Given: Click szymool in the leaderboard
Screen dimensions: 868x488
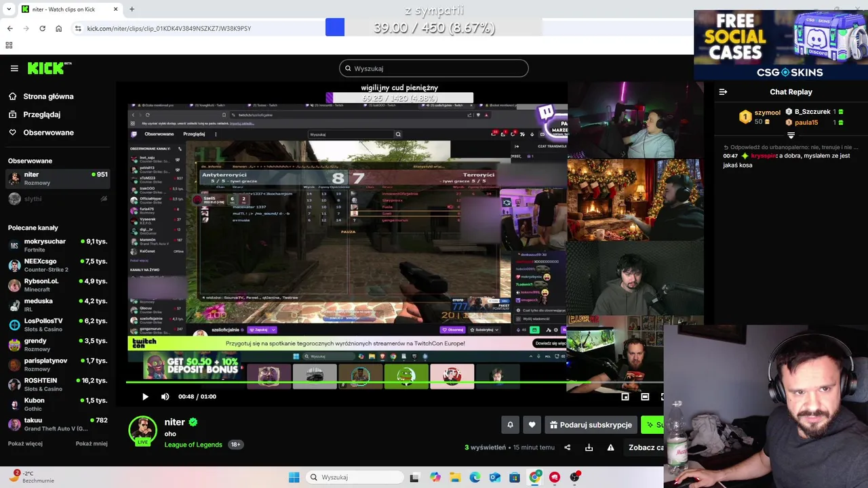Looking at the screenshot, I should pyautogui.click(x=768, y=113).
